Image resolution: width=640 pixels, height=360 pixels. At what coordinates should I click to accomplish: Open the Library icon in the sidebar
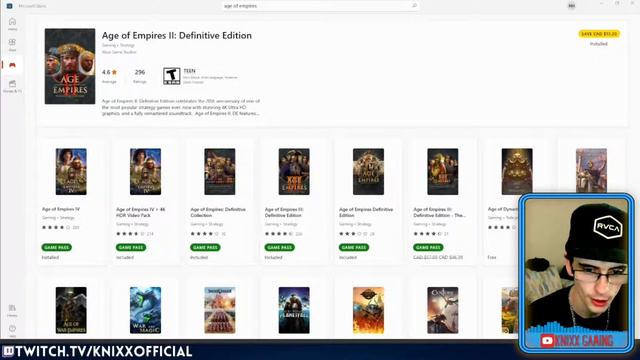point(12,310)
